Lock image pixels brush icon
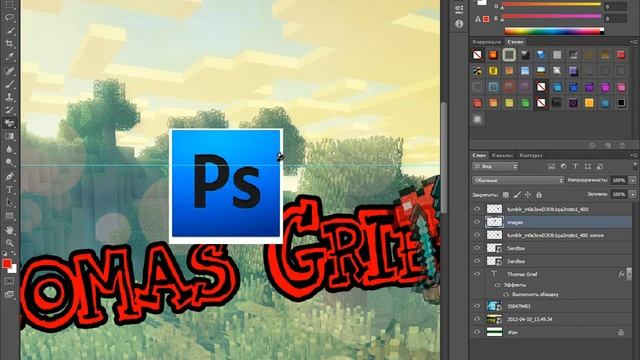640x360 pixels. click(x=517, y=195)
